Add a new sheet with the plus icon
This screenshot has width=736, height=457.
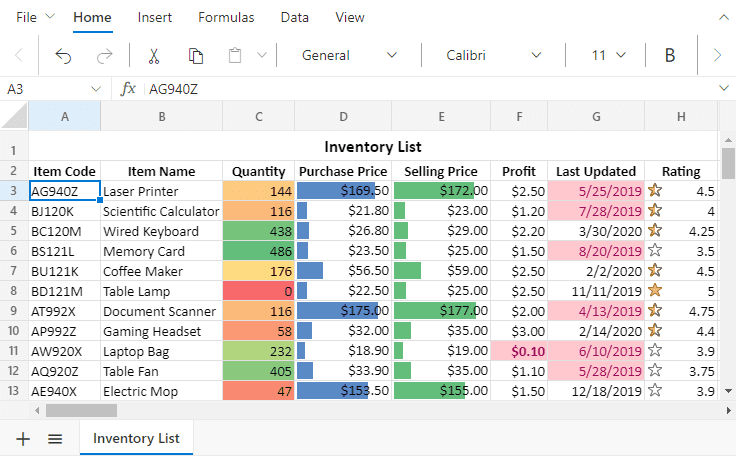(x=23, y=439)
